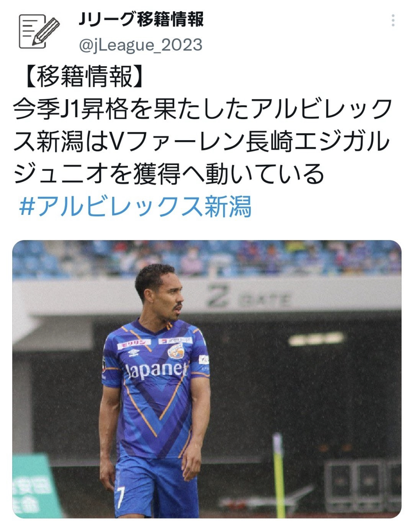
Task: Click the Z GATE sign in the photo
Action: click(x=248, y=298)
